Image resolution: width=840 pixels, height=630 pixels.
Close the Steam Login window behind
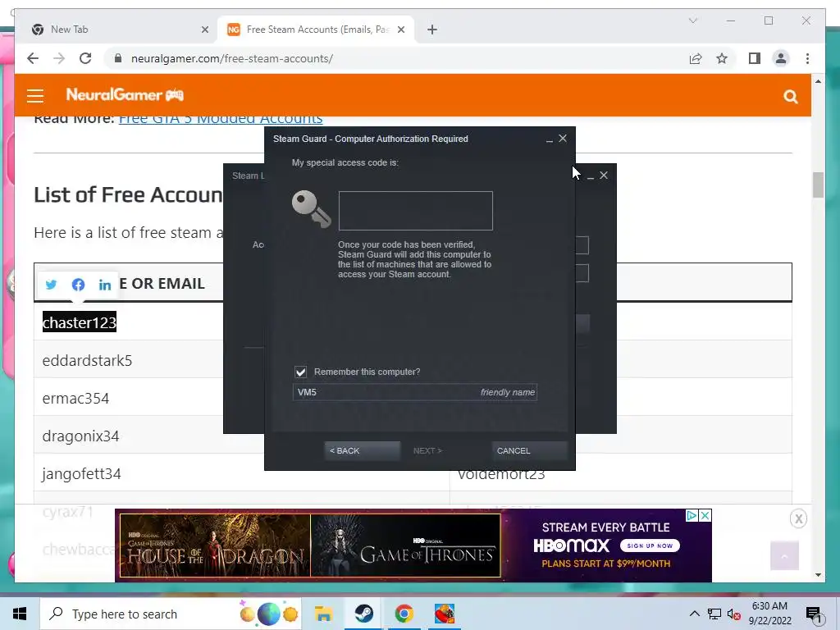[x=604, y=176]
